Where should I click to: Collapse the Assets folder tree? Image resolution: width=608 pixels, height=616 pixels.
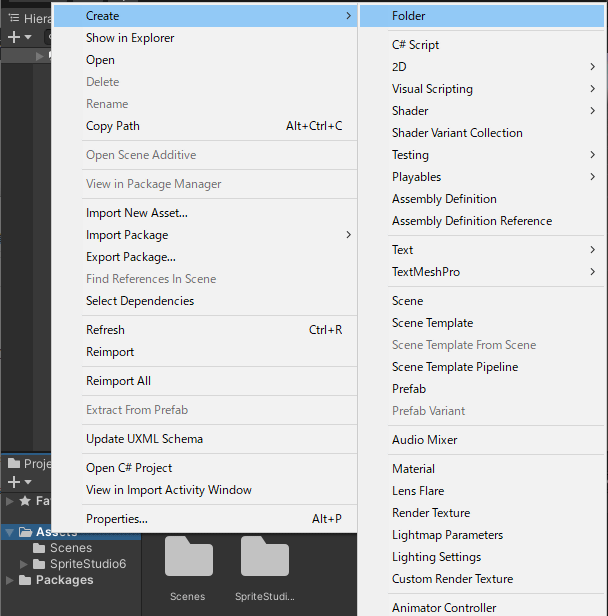point(9,532)
